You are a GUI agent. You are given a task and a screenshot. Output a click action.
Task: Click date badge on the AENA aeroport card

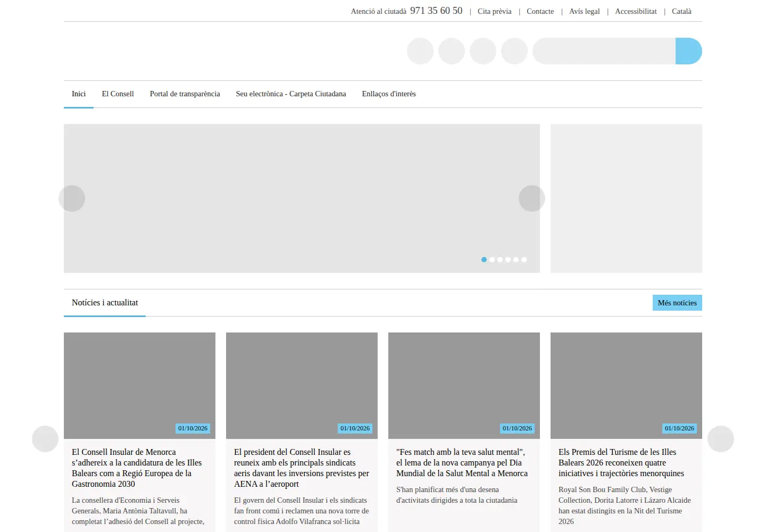(x=355, y=428)
